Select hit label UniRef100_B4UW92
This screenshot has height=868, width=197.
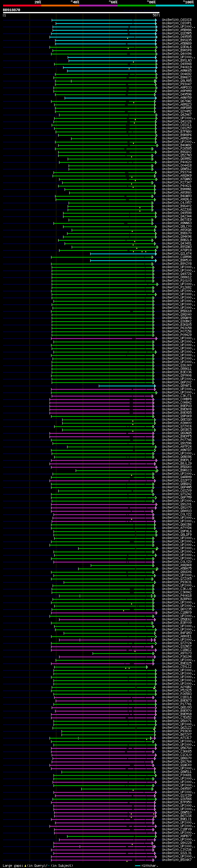(177, 145)
